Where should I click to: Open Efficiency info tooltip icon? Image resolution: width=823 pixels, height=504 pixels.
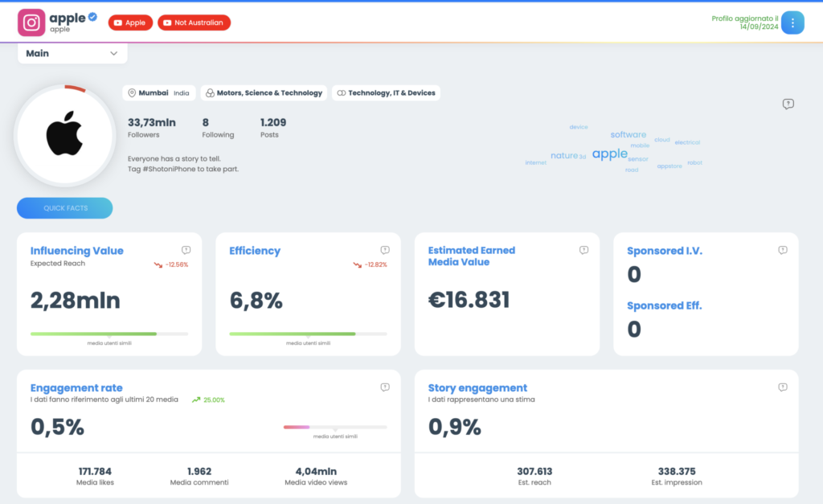click(x=385, y=251)
